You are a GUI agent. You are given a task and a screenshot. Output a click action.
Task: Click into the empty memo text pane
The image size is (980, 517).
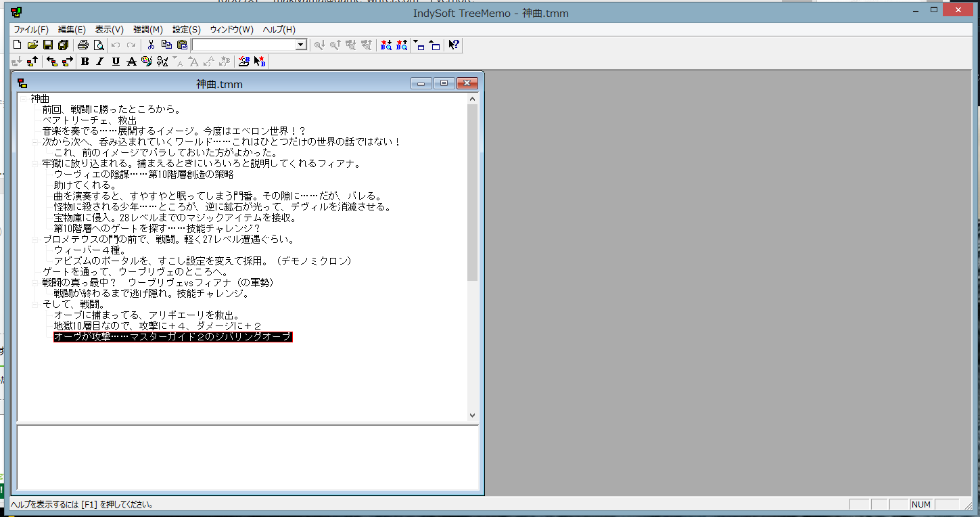247,457
